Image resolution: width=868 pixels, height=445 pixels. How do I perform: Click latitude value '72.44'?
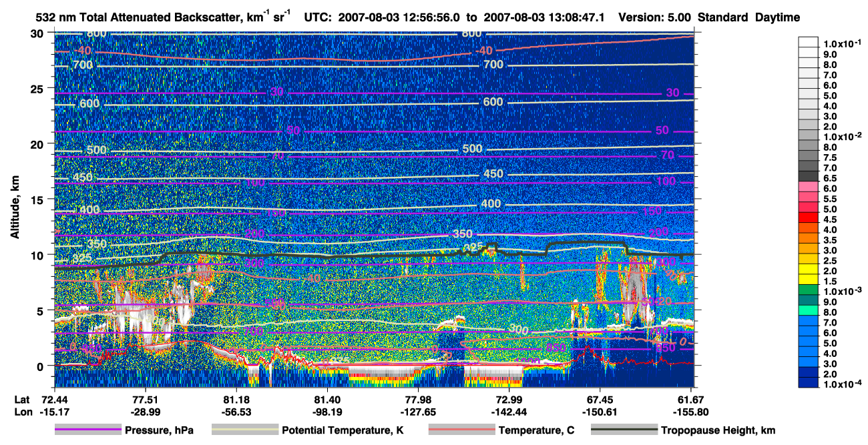(54, 400)
